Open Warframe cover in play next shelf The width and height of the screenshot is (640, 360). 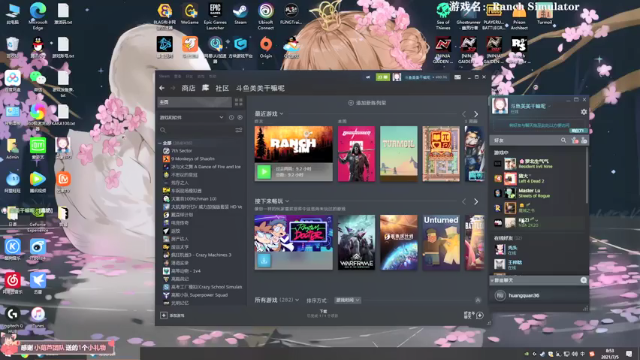point(356,242)
